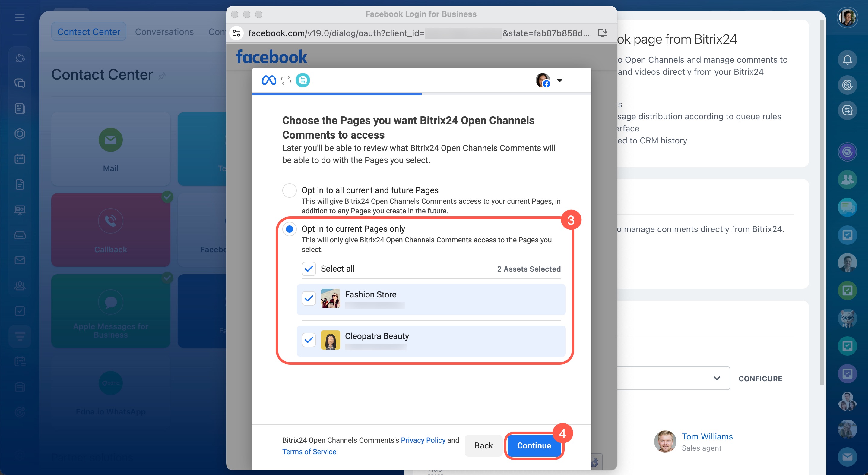Uncheck the Cleopatra Beauty page checkbox
This screenshot has height=475, width=868.
point(308,340)
